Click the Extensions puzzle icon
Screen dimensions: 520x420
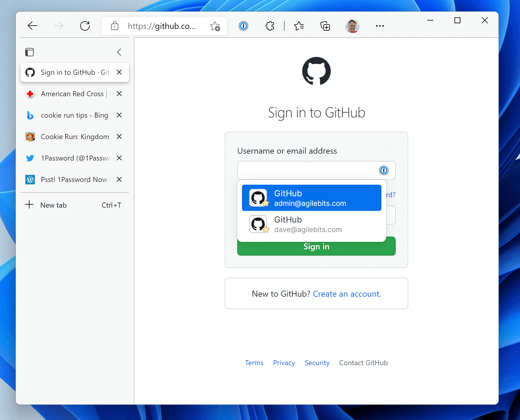click(269, 26)
